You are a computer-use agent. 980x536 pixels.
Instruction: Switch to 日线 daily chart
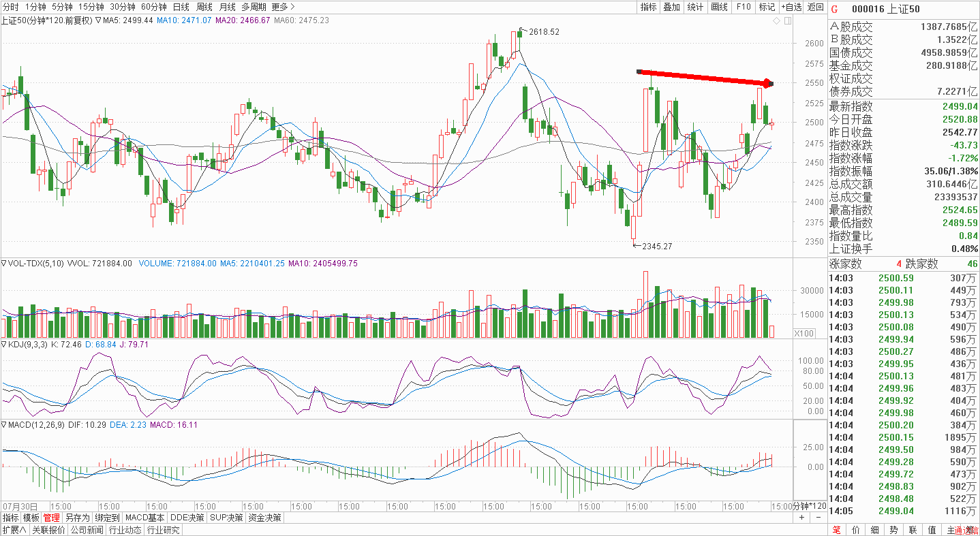tap(181, 7)
